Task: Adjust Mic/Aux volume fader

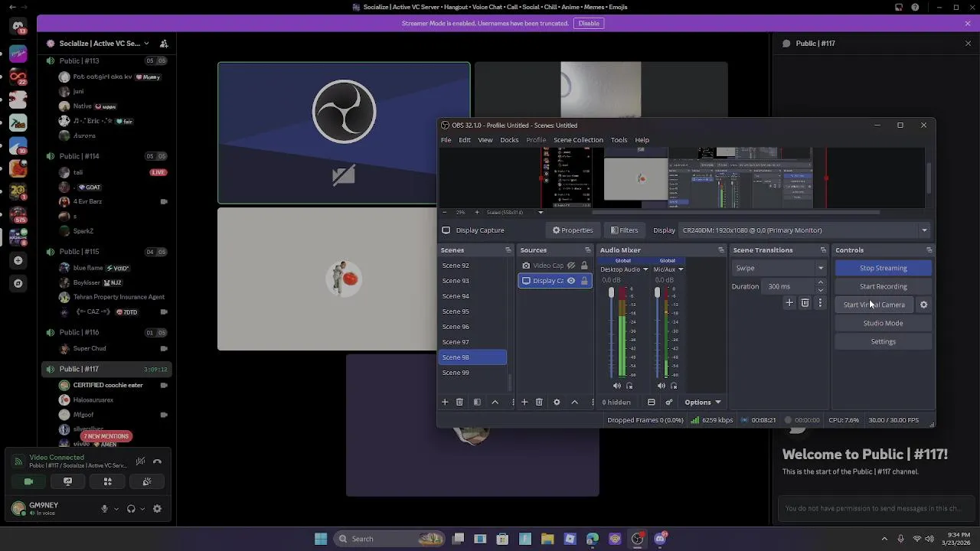Action: pyautogui.click(x=657, y=293)
